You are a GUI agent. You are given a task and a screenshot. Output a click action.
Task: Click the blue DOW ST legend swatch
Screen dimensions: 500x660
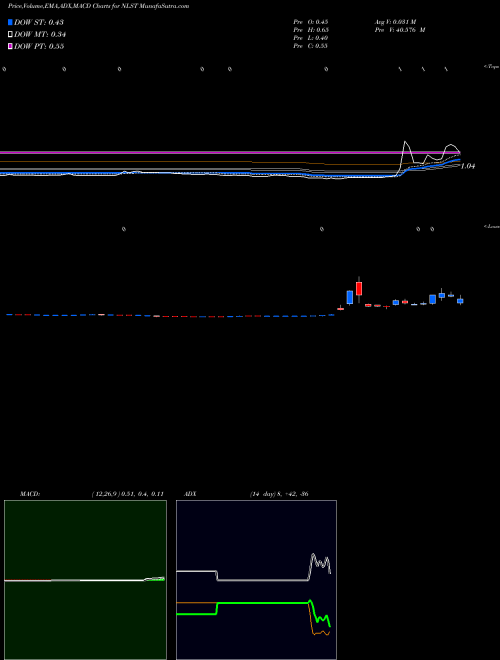10,22
